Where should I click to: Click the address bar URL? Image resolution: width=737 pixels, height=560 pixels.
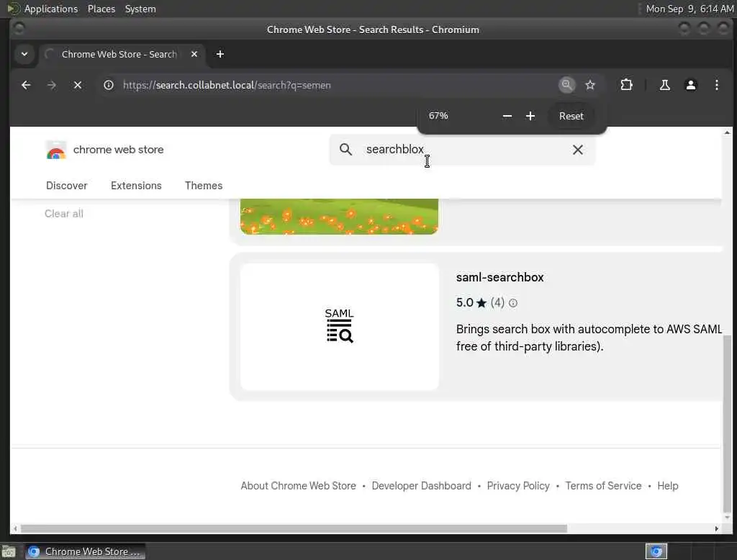[227, 85]
